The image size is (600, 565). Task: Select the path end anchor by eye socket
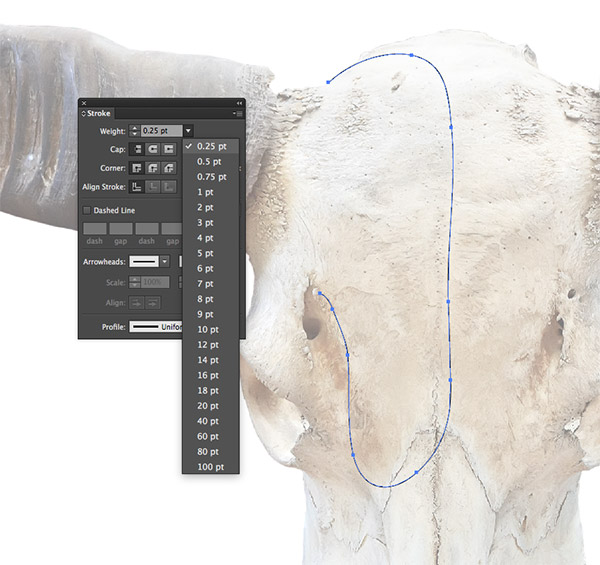320,293
